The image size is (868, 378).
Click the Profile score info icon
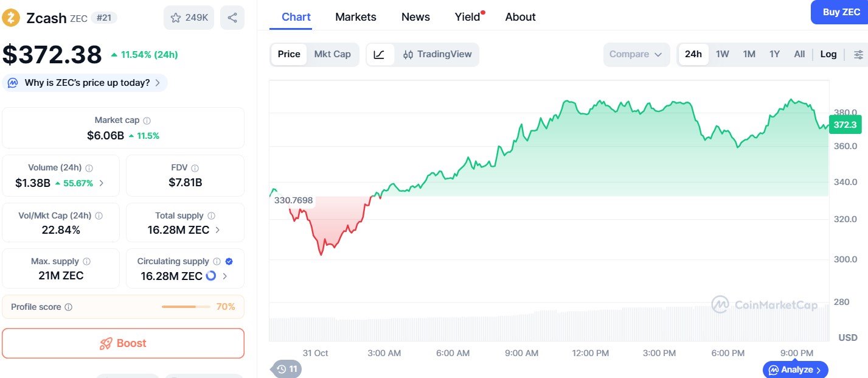click(x=68, y=307)
